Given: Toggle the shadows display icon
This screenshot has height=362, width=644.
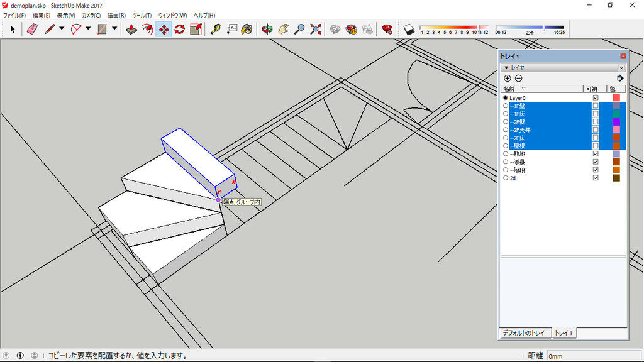Looking at the screenshot, I should (409, 29).
